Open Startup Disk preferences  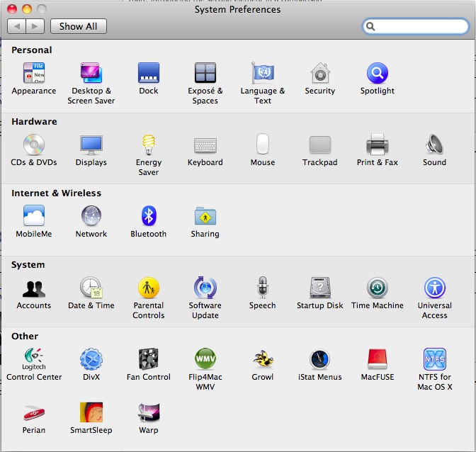(x=319, y=288)
